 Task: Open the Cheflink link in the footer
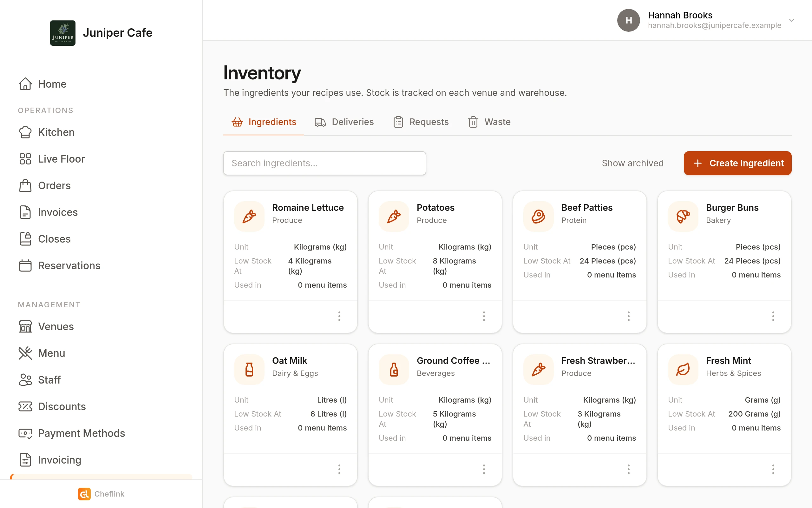(101, 493)
